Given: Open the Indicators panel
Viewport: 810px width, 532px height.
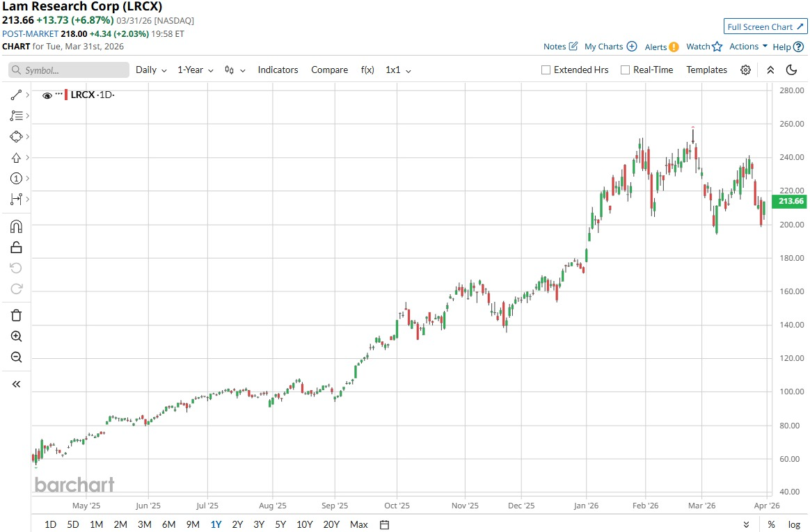Looking at the screenshot, I should [x=278, y=70].
